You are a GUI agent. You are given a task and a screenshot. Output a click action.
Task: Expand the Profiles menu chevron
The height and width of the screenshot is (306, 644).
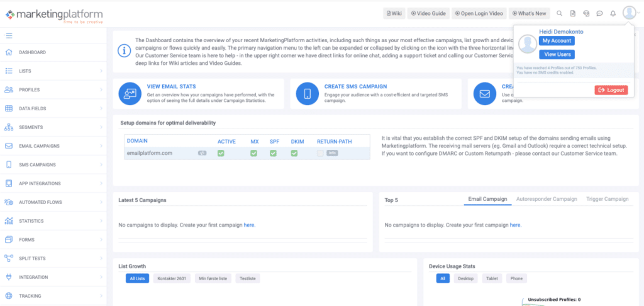[x=101, y=89]
